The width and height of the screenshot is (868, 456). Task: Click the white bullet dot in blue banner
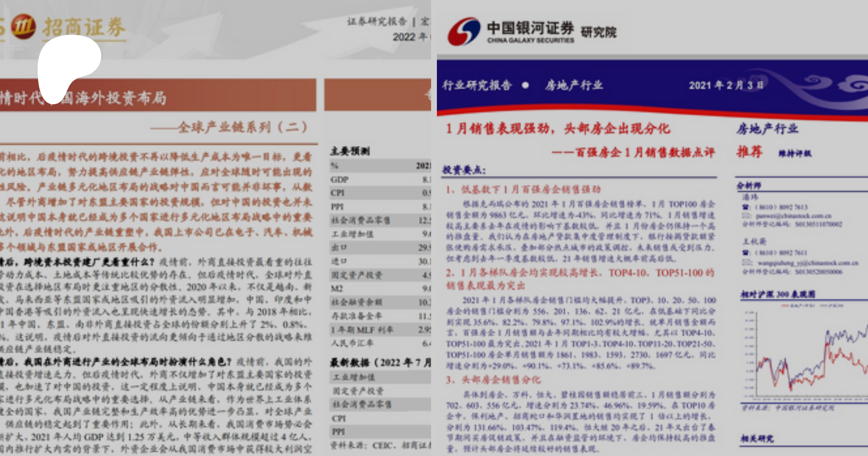(x=525, y=85)
